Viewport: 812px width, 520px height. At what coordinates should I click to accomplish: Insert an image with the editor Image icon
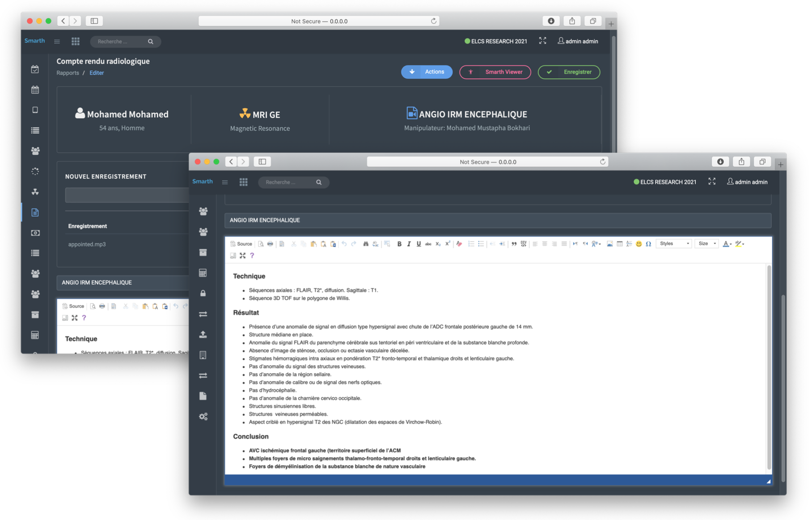609,244
